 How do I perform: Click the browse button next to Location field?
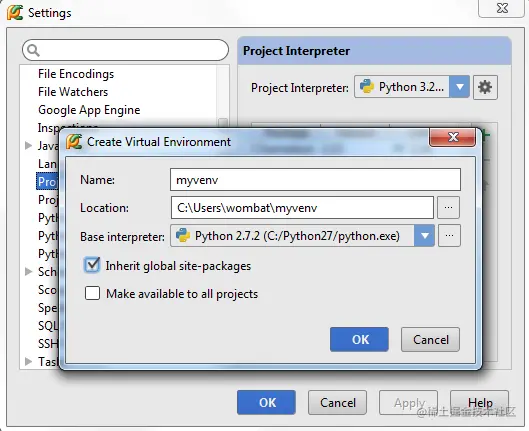click(x=448, y=208)
